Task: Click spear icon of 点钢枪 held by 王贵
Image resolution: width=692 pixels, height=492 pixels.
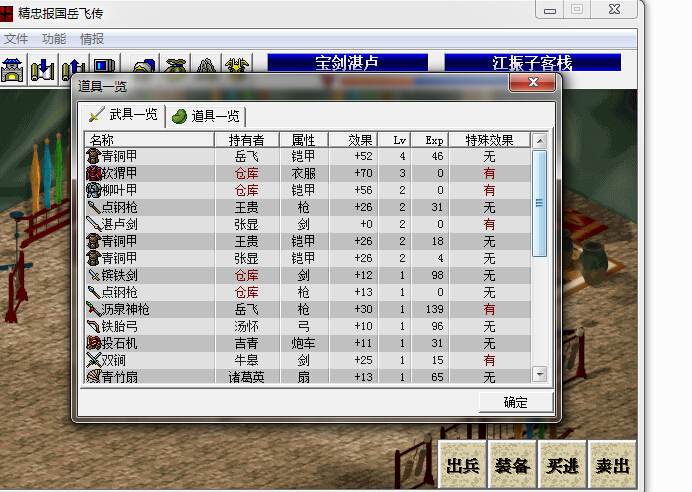Action: [x=94, y=207]
